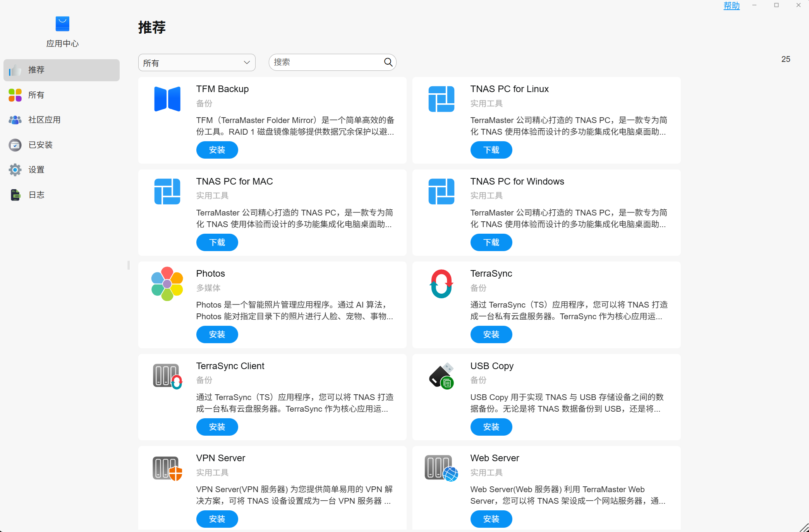The width and height of the screenshot is (809, 532).
Task: Open 日志 in the sidebar
Action: coord(36,195)
